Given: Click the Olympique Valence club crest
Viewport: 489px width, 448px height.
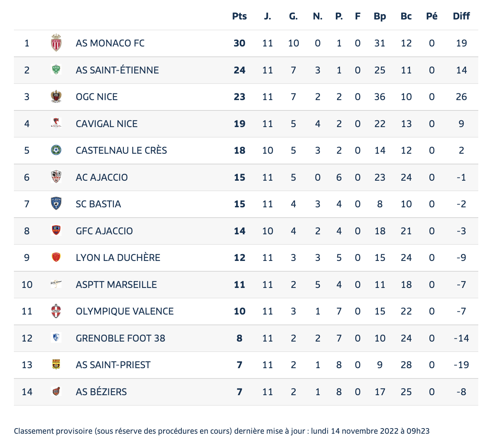Looking at the screenshot, I should tap(56, 311).
